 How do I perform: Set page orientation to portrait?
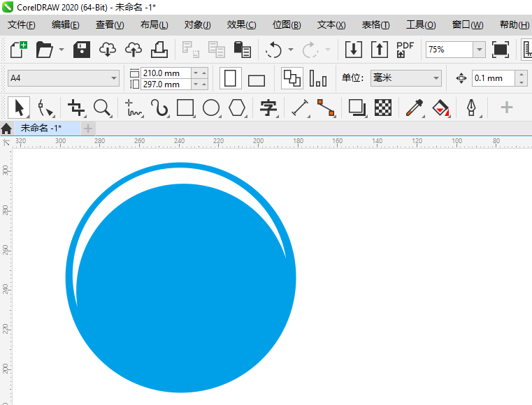(x=230, y=78)
